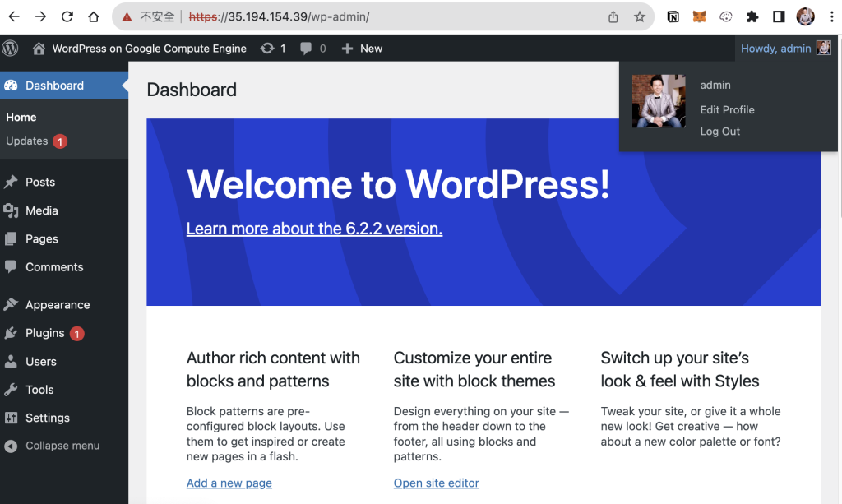Open the browser Extensions puzzle icon
The width and height of the screenshot is (842, 504).
pos(752,16)
